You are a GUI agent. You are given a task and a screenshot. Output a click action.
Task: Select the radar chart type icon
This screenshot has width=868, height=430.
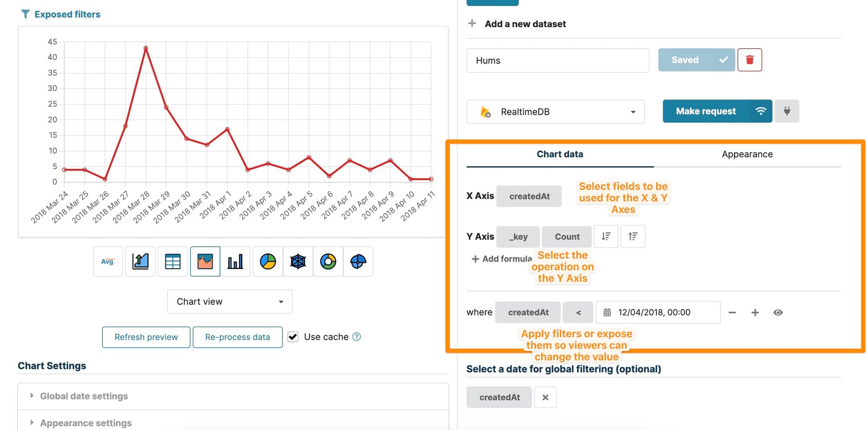tap(298, 261)
